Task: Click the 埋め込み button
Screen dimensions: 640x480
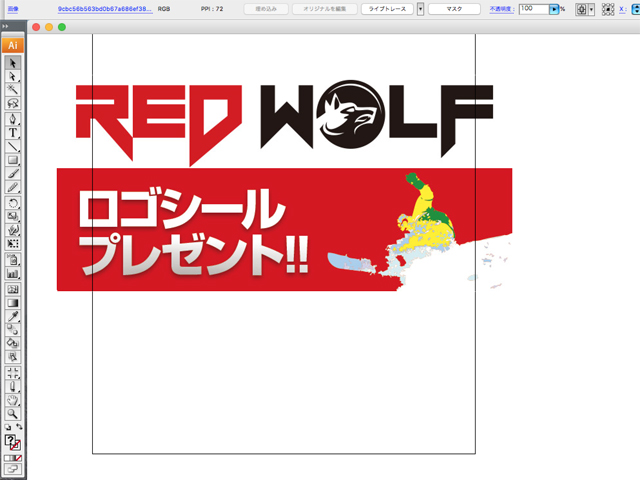Action: tap(266, 9)
